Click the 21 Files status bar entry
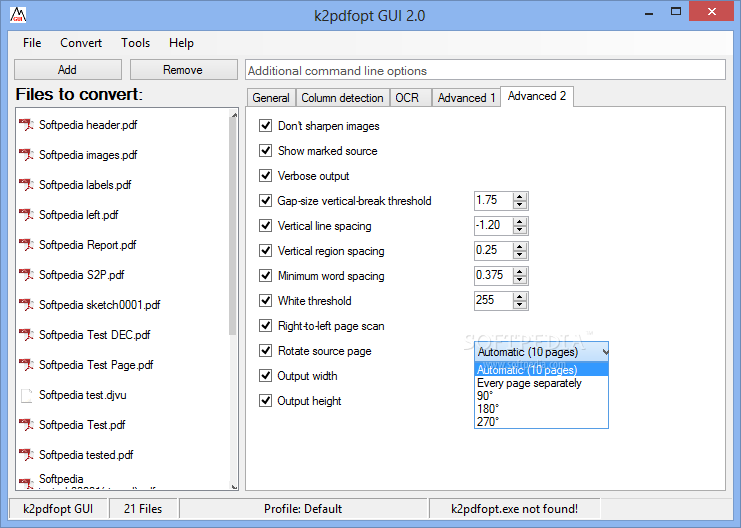 tap(143, 509)
